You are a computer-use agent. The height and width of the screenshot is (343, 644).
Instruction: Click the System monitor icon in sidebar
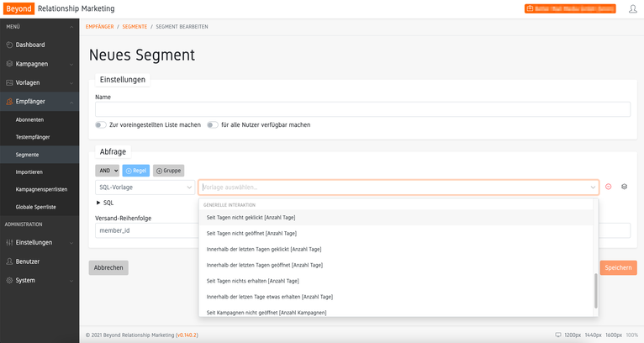(x=9, y=280)
